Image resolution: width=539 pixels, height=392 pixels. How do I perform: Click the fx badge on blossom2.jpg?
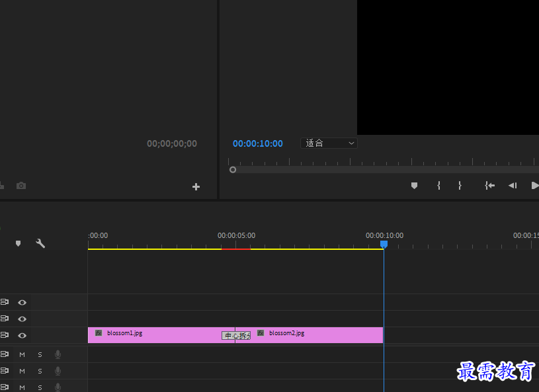pos(261,333)
